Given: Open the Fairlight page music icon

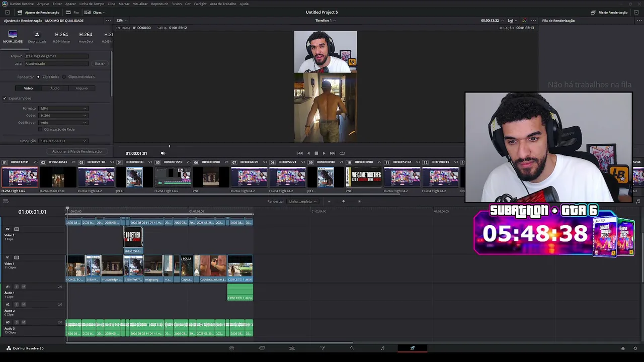Looking at the screenshot, I should click(x=382, y=348).
